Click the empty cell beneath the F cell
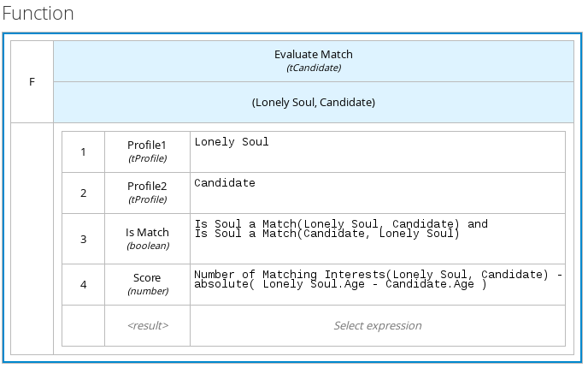588x368 pixels. pyautogui.click(x=32, y=238)
